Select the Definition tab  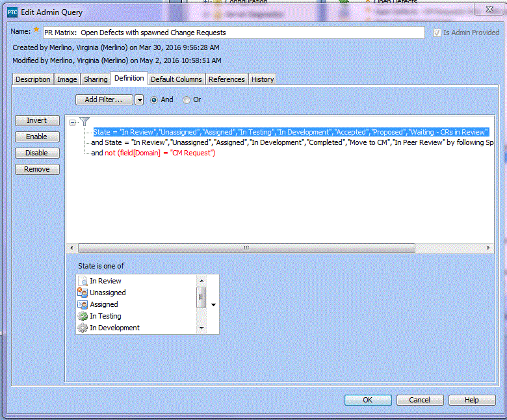click(129, 78)
